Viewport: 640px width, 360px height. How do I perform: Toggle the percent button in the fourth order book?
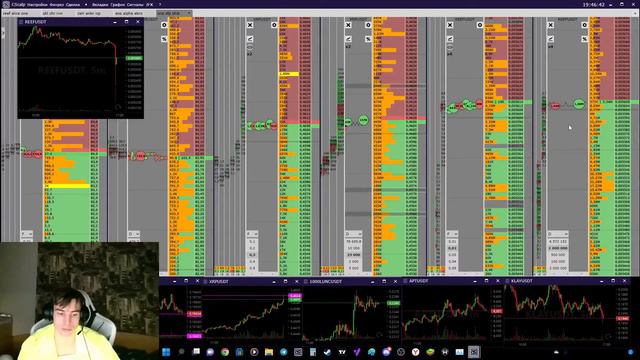coord(368,39)
